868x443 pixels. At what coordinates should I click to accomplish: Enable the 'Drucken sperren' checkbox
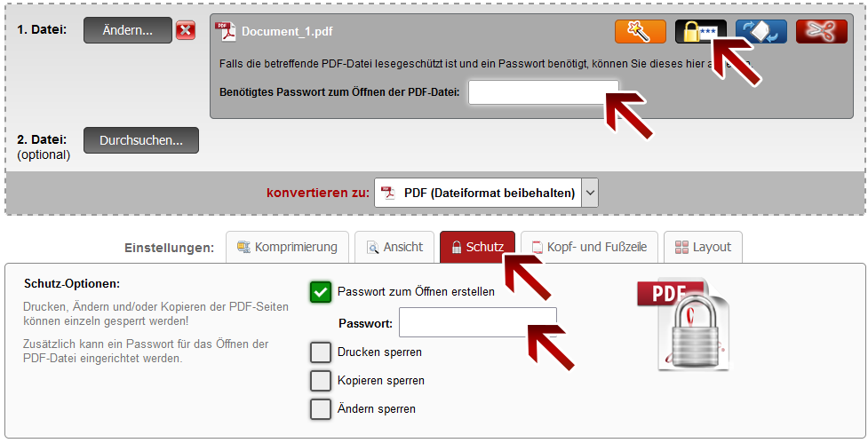click(x=321, y=352)
